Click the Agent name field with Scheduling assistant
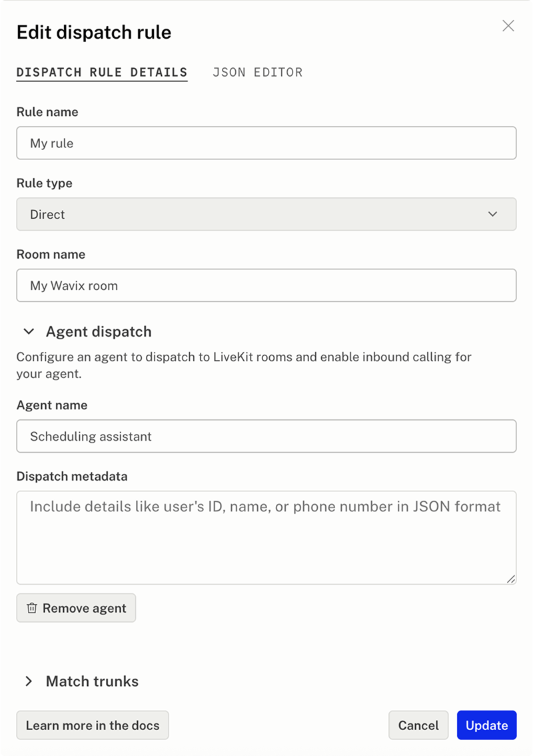Screen dimensions: 533x756 click(266, 437)
